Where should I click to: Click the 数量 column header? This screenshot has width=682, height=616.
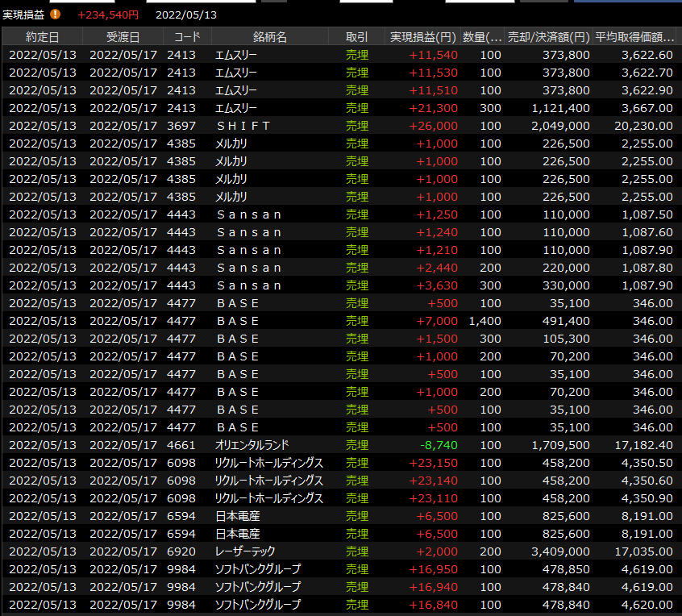tap(484, 37)
